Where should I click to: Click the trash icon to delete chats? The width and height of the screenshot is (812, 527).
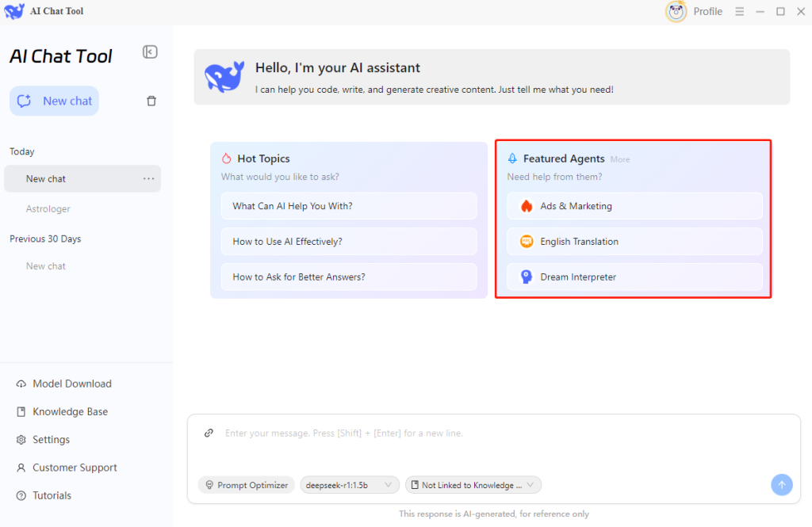coord(151,101)
